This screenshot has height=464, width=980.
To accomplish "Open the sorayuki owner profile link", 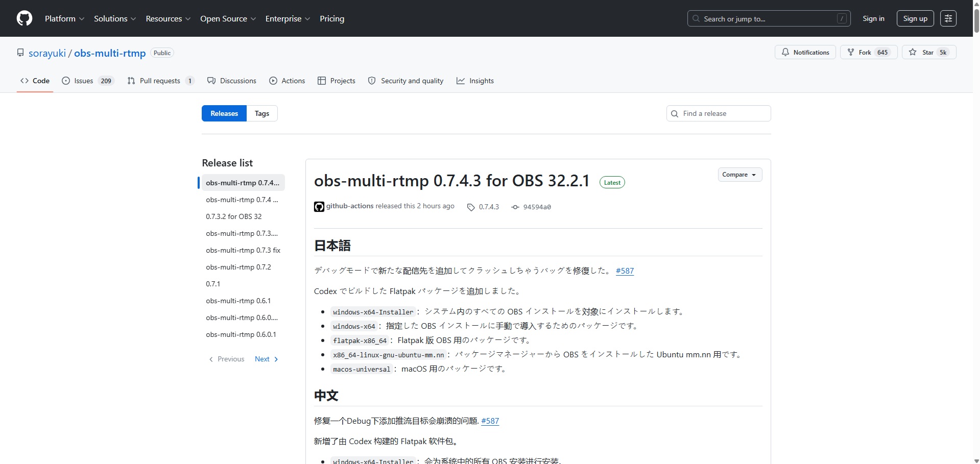I will click(47, 53).
